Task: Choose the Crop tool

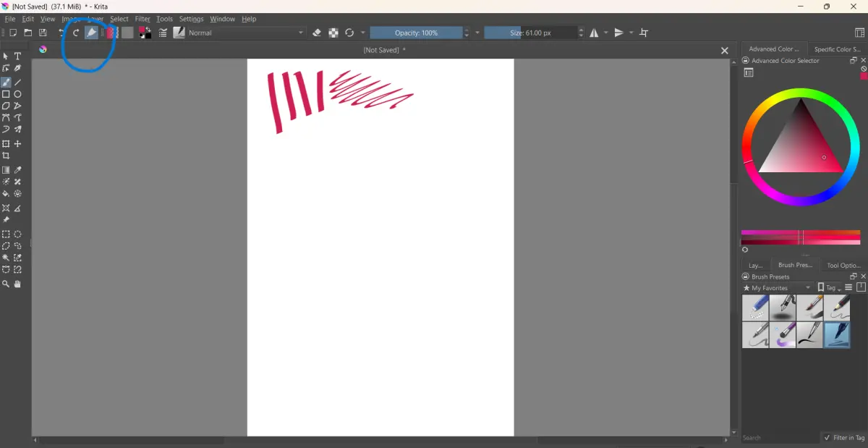Action: (x=6, y=156)
